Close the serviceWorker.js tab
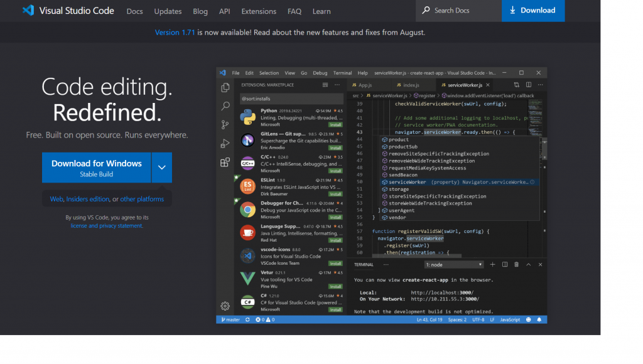Image resolution: width=643 pixels, height=364 pixels. coord(488,85)
